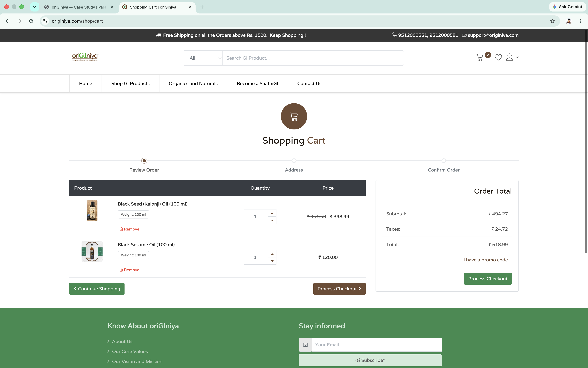
Task: Open Become a SaathiGI page
Action: 257,83
